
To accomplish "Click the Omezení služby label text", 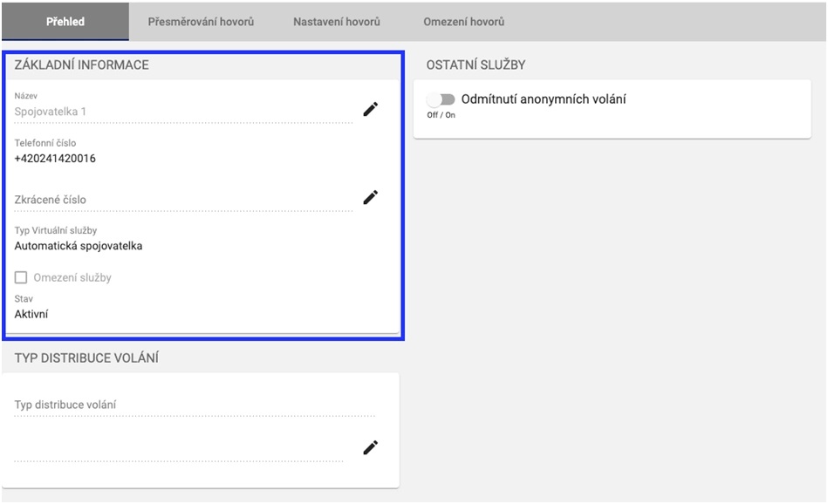I will click(72, 277).
